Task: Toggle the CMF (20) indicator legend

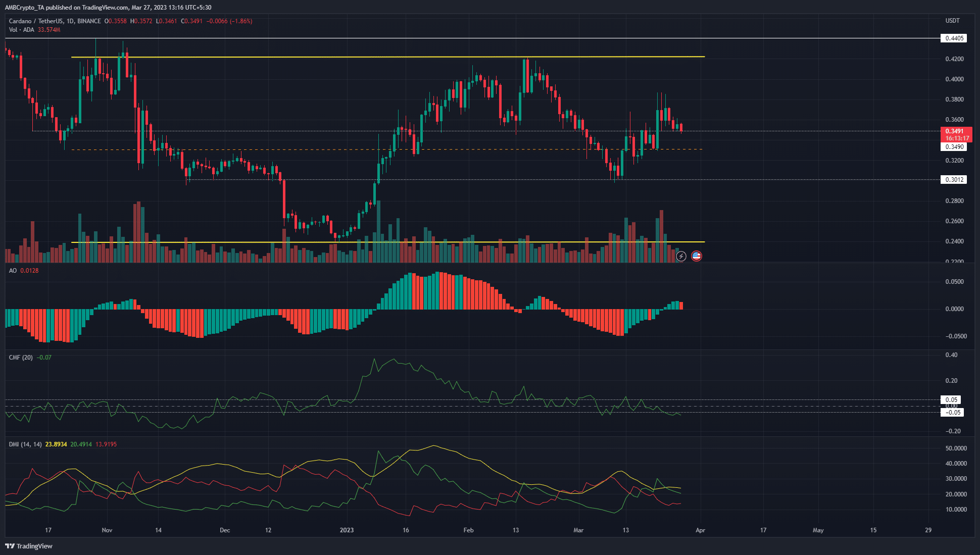Action: 20,357
